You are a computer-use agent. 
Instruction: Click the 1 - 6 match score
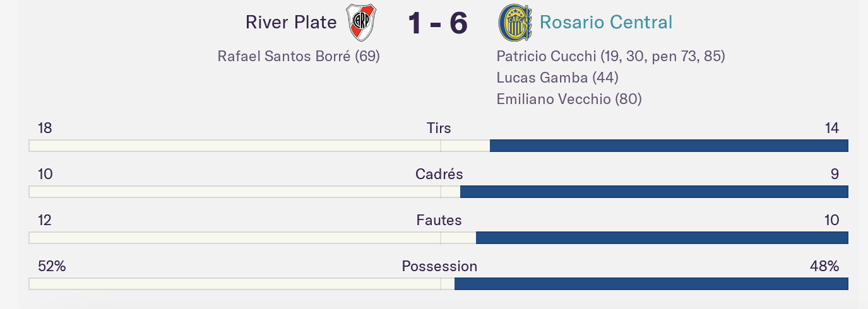pyautogui.click(x=437, y=23)
